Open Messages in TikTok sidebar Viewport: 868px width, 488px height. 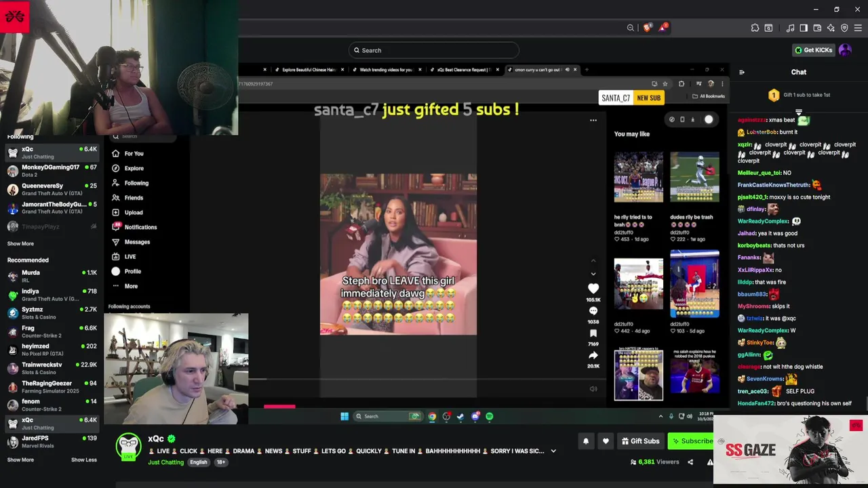click(x=131, y=242)
